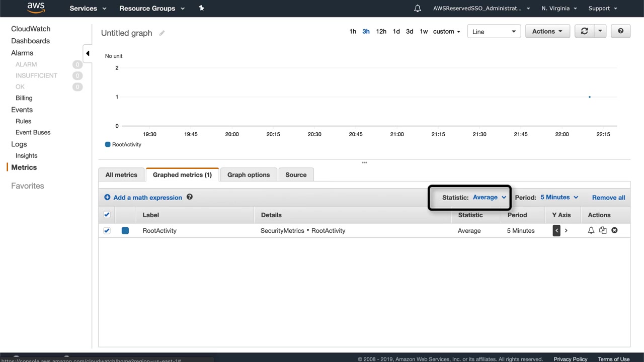Expand the Line graph type selector
The width and height of the screenshot is (644, 362).
[x=494, y=31]
